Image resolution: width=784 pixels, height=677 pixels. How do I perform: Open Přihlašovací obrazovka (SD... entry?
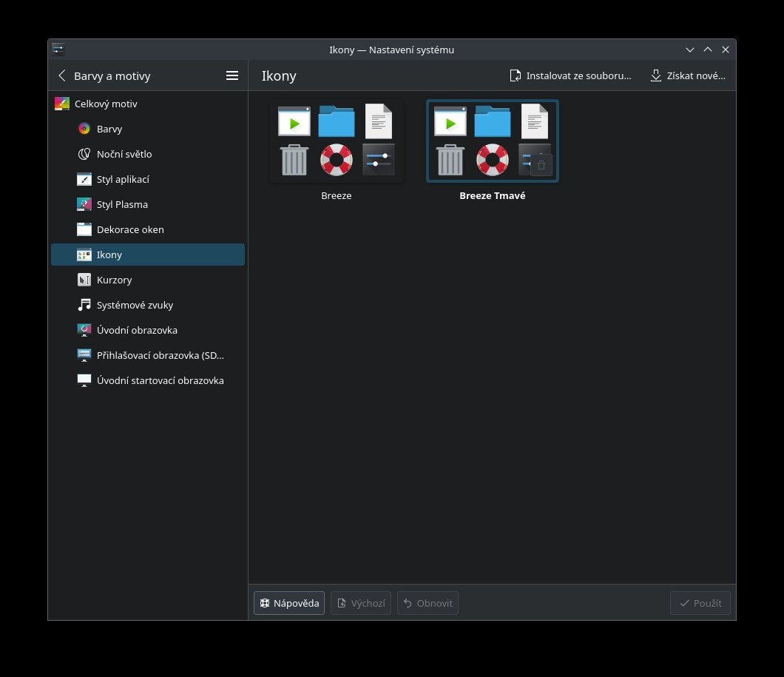click(x=148, y=355)
